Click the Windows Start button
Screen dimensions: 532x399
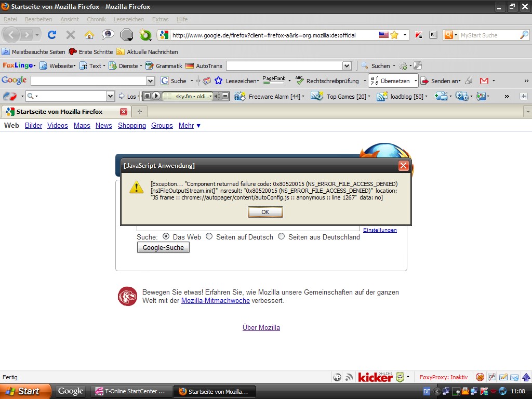(x=25, y=391)
